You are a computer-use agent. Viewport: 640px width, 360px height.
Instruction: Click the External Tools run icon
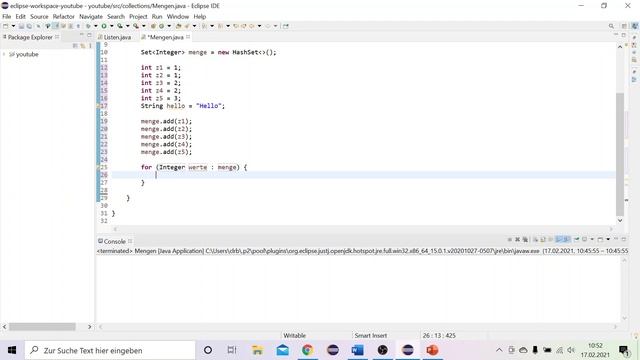point(136,26)
